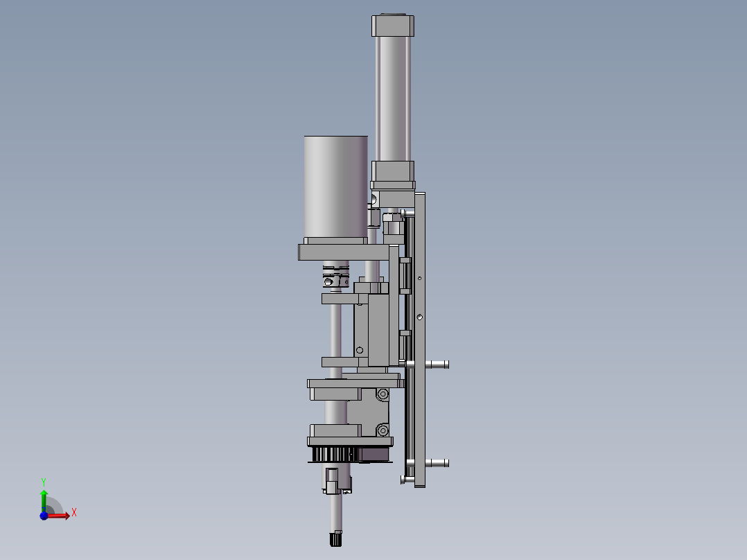Select the toothed timing pulley
This screenshot has width=747, height=560.
[333, 455]
